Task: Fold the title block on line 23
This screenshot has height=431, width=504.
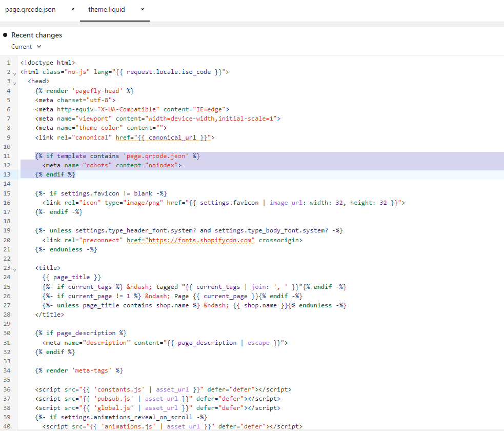Action: (x=15, y=268)
